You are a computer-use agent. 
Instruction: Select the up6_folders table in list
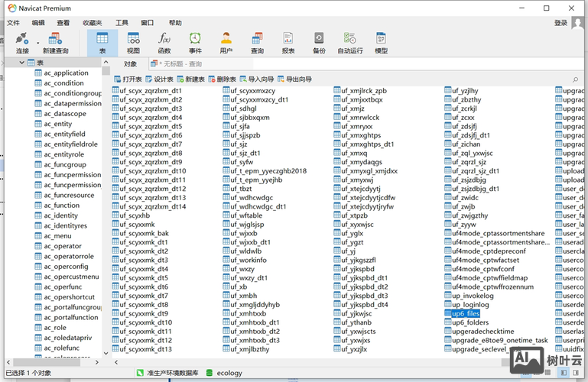[469, 322]
